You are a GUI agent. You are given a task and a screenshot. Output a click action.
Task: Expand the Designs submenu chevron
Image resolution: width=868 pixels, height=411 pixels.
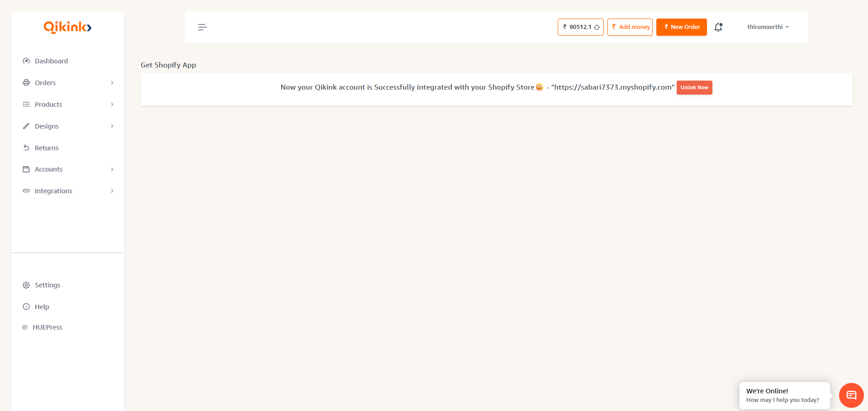[x=112, y=126]
